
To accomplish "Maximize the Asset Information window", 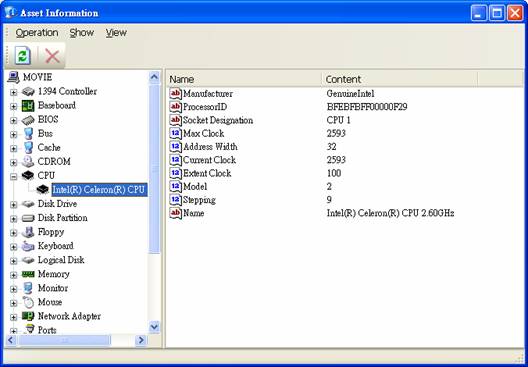I will click(x=497, y=13).
